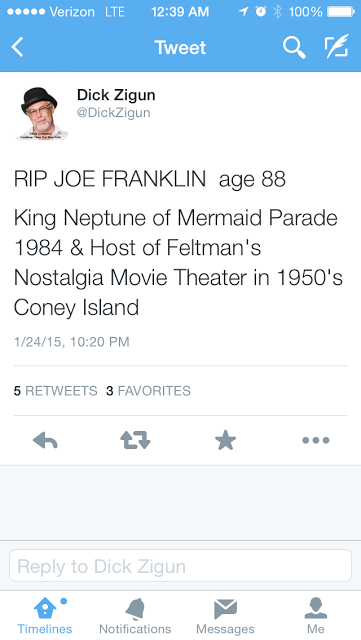This screenshot has width=361, height=640.
Task: Switch to the Timelines tab
Action: click(x=45, y=616)
